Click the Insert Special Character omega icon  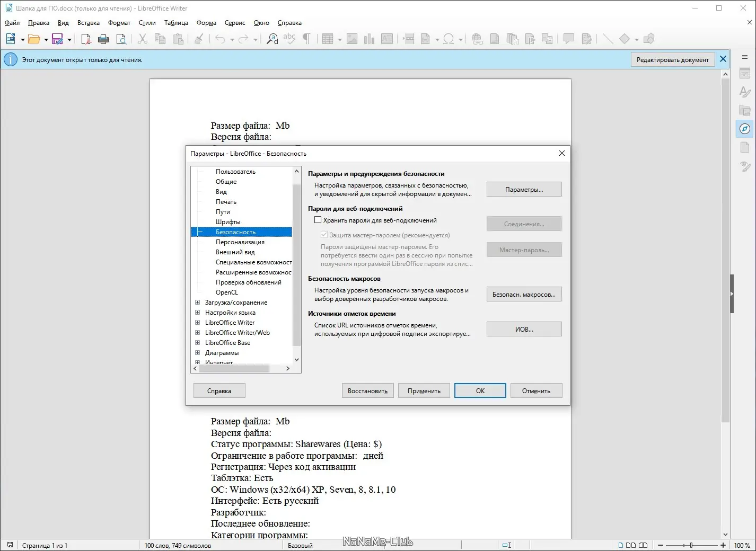coord(449,39)
